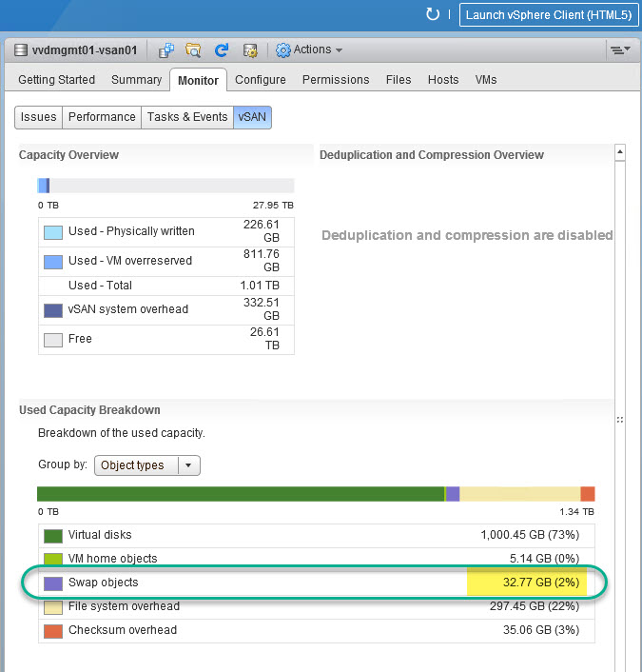
Task: Click the browse files folder icon
Action: coord(194,49)
